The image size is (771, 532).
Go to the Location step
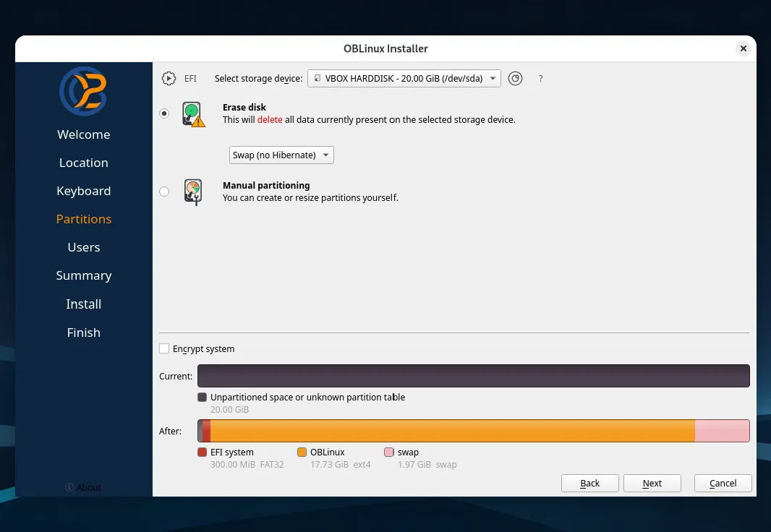(84, 163)
